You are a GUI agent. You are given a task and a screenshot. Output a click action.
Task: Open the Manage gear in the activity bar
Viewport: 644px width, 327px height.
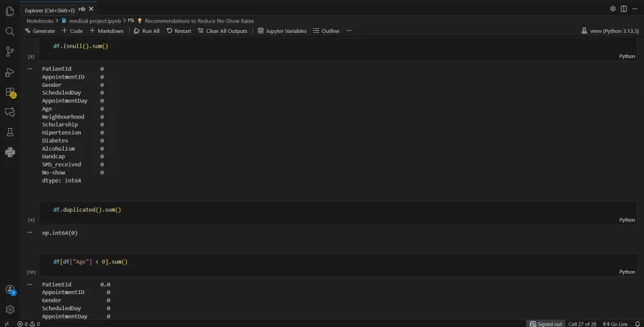(x=10, y=310)
